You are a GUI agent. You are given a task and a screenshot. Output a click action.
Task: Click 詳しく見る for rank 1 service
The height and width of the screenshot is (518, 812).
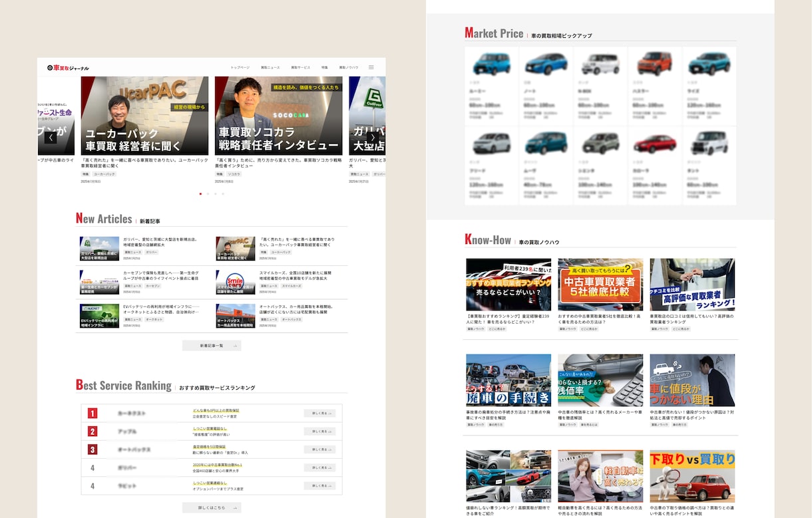pyautogui.click(x=319, y=413)
